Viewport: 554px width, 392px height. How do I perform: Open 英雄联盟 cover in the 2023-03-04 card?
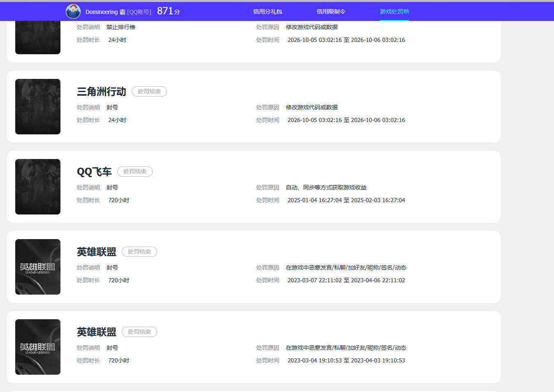click(x=38, y=347)
